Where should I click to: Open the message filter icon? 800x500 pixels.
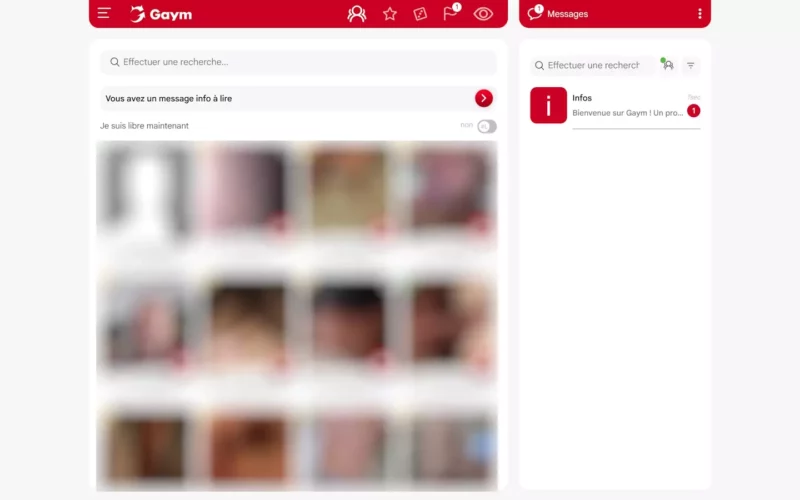[691, 65]
